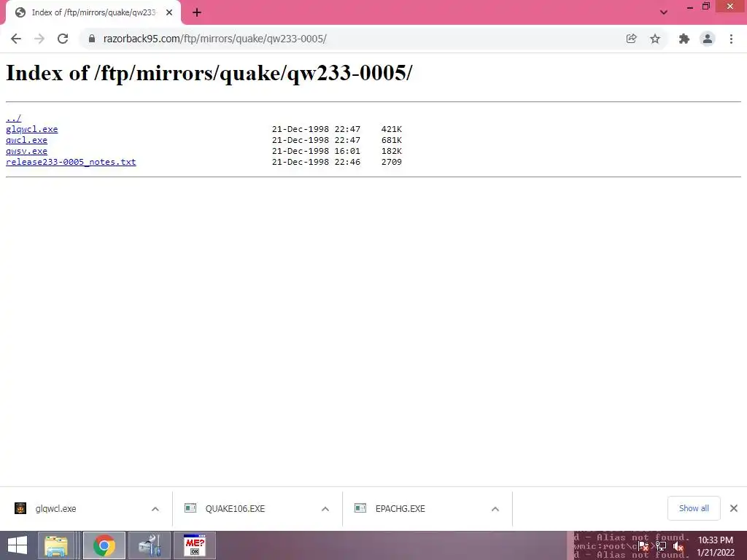Open downloaded QUAKE106.EXE in download bar

[x=235, y=508]
